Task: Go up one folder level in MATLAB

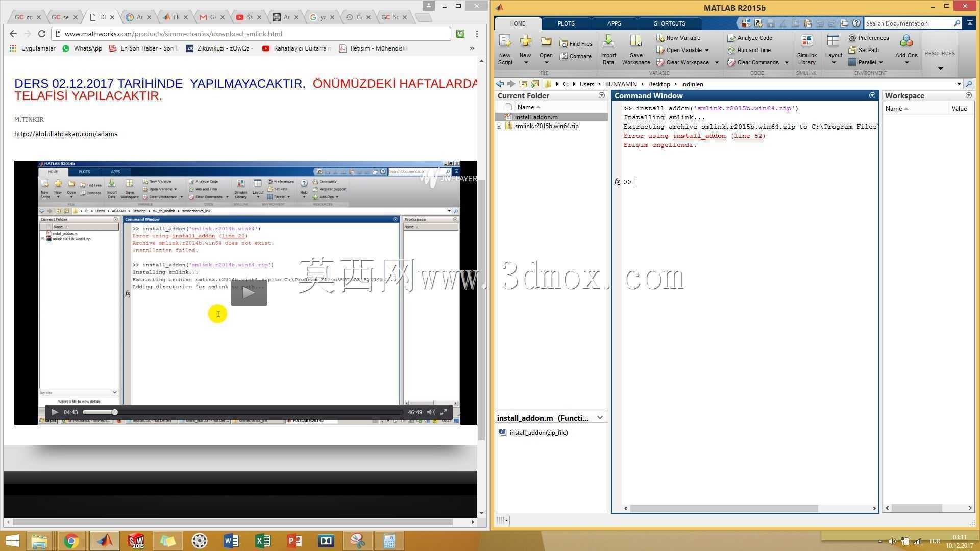Action: tap(523, 84)
